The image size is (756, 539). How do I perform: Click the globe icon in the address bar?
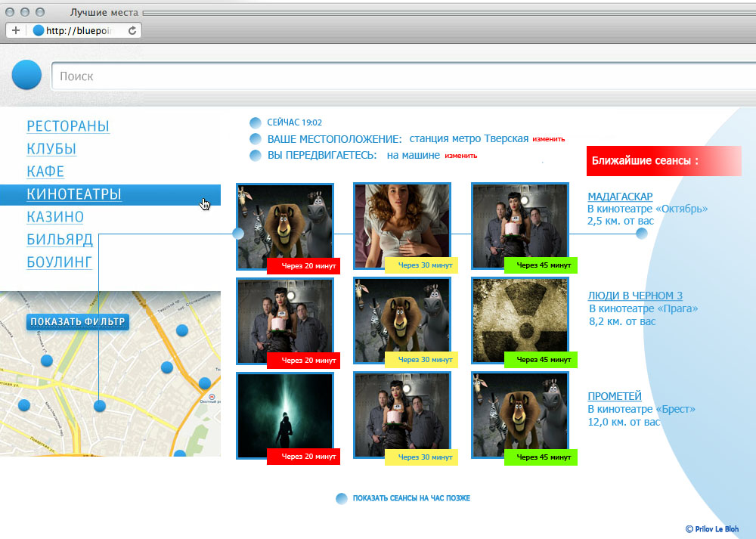39,31
